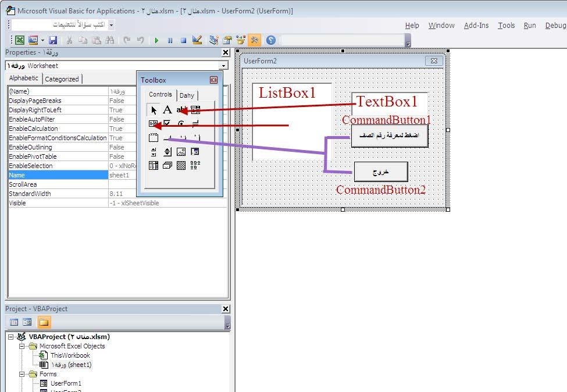Click the Cut scissors icon

click(69, 40)
